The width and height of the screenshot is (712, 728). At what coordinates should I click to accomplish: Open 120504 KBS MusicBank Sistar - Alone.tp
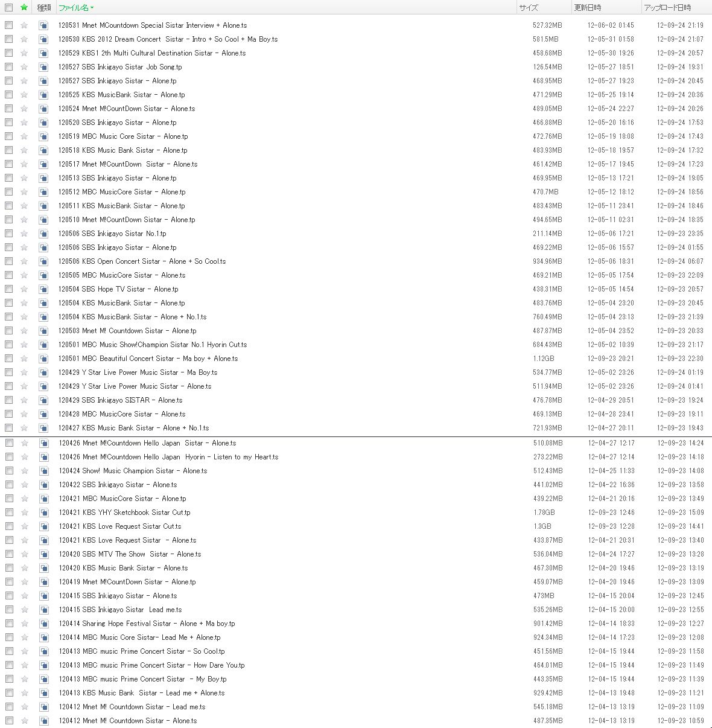coord(122,303)
